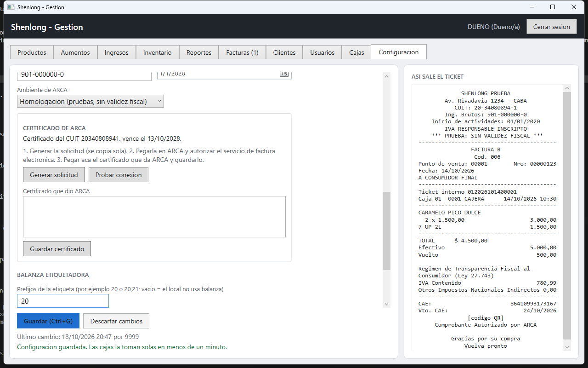Screen dimensions: 588x368
Task: Click the down arrow of the configuration form scrollbar
Action: coord(386,304)
